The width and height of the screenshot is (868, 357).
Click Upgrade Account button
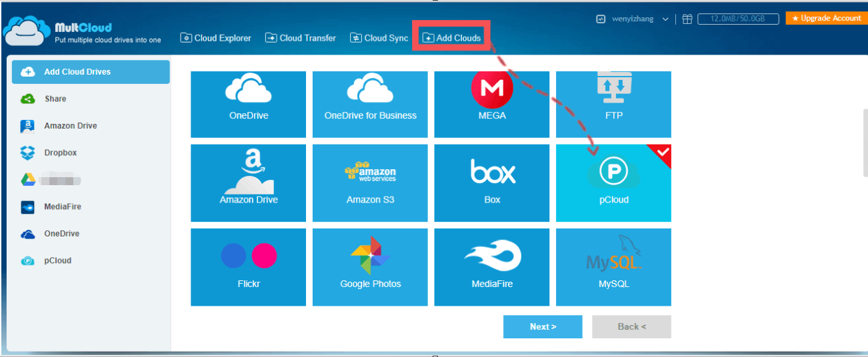(826, 18)
